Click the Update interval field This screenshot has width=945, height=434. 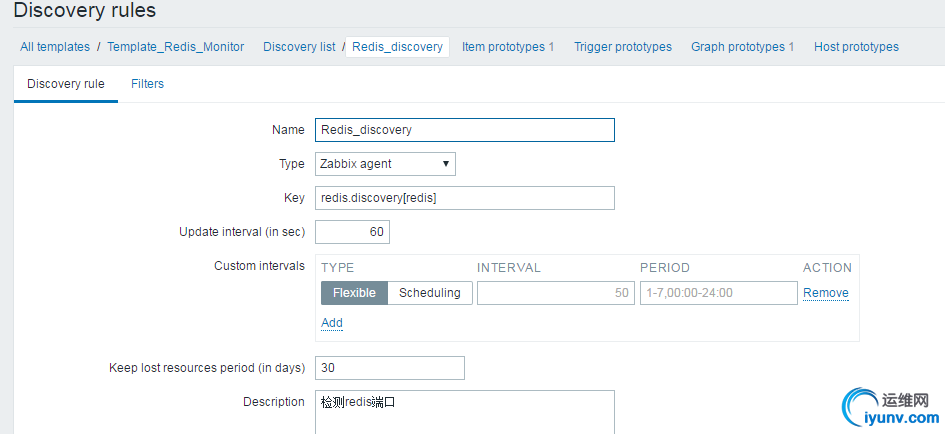tap(352, 232)
